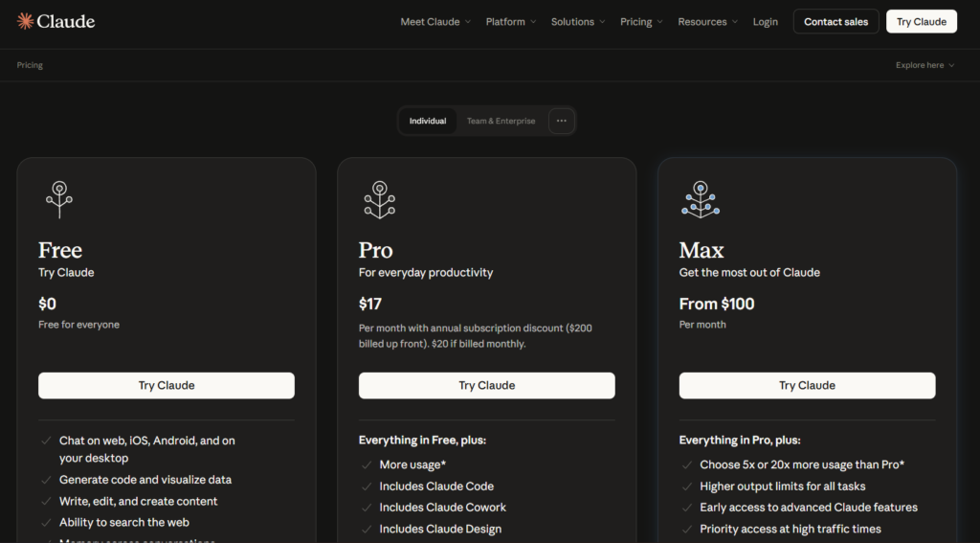Click Try Claude under the Free plan
980x543 pixels.
click(167, 385)
